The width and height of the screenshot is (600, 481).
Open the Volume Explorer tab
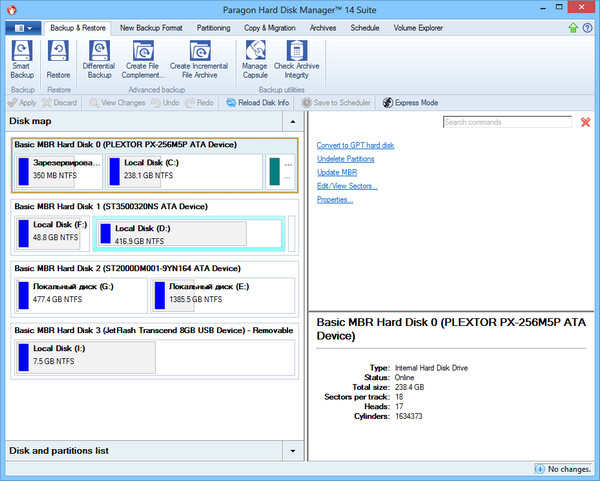419,28
